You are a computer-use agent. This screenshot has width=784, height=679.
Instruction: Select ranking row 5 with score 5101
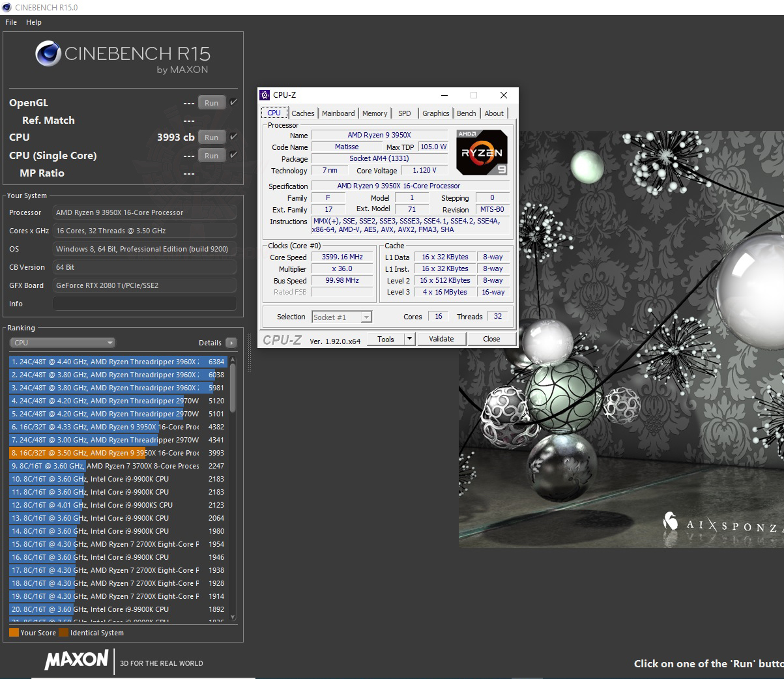pyautogui.click(x=117, y=414)
